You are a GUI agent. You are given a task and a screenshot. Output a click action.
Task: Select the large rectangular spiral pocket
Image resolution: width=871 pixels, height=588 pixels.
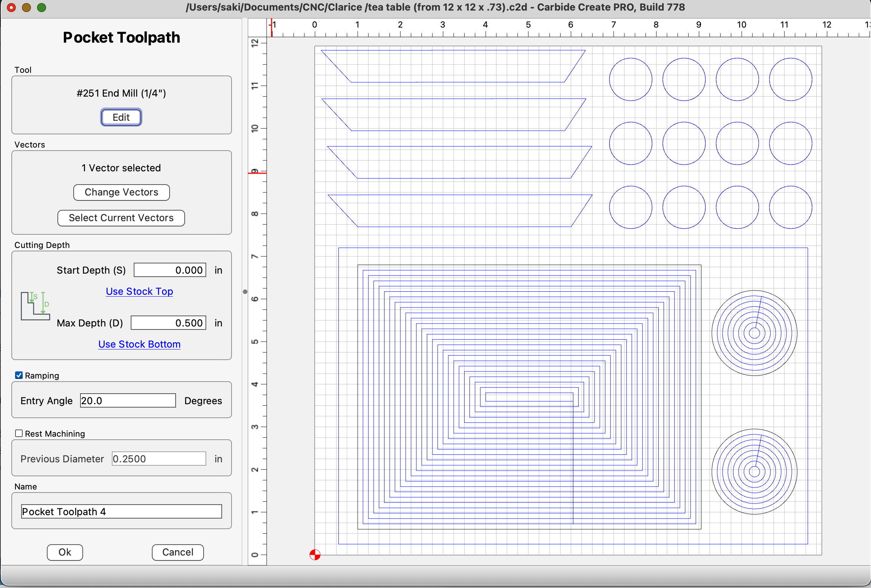(x=529, y=397)
